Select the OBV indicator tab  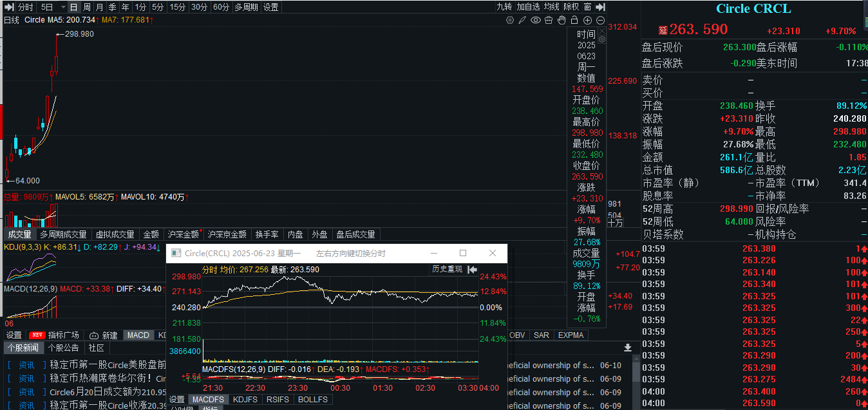pyautogui.click(x=519, y=335)
